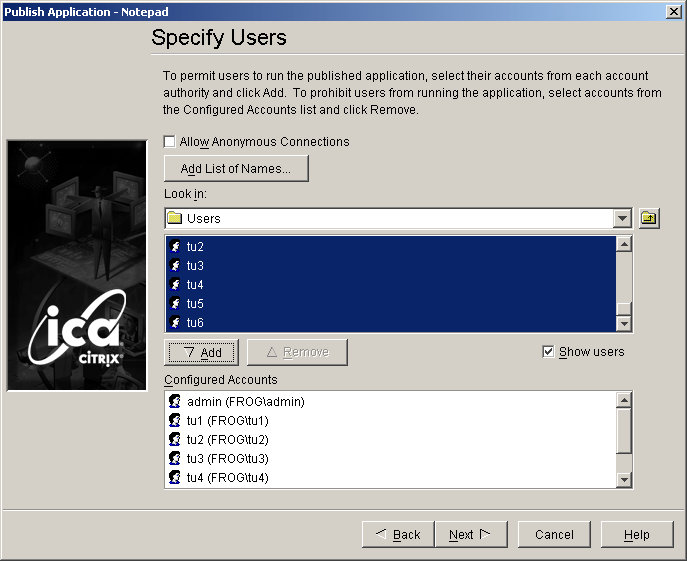Screen dimensions: 687x561
Task: Click the Remove button
Action: point(297,352)
